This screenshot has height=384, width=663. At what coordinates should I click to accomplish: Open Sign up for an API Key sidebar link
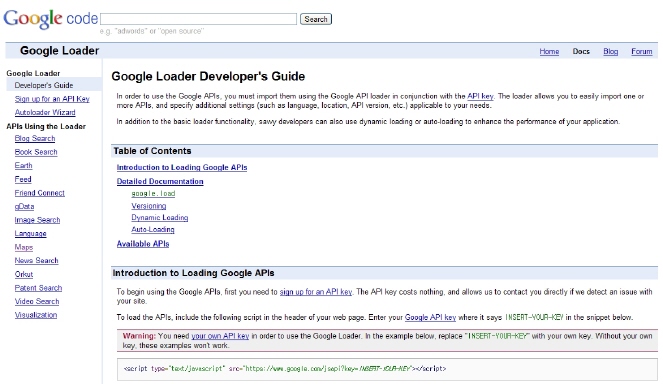pyautogui.click(x=52, y=99)
